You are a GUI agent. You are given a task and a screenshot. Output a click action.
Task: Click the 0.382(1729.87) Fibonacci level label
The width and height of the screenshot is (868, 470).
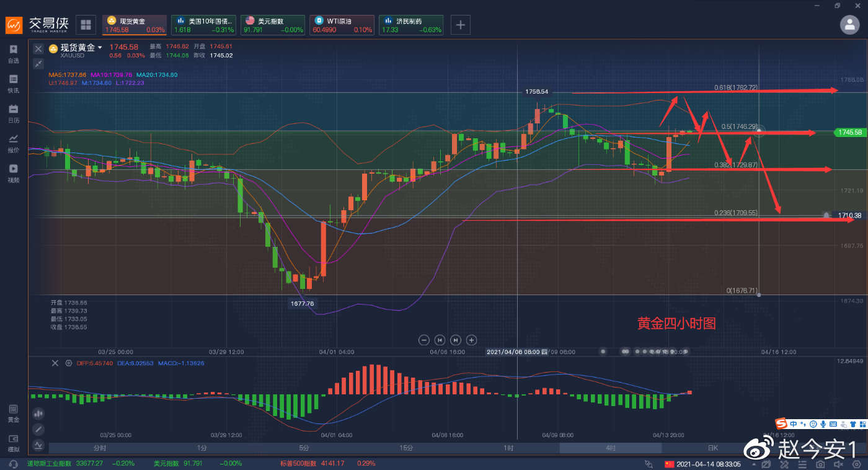point(735,165)
